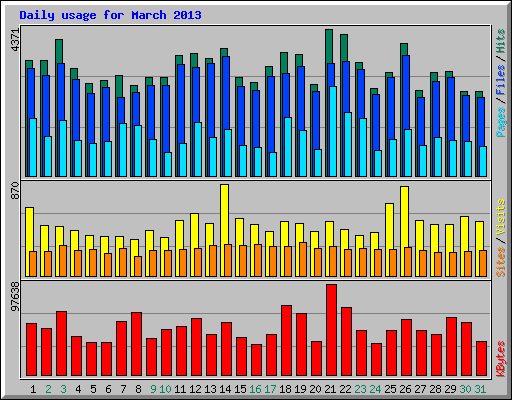Select day 3 on the x-axis
This screenshot has height=400, width=512.
coord(63,389)
